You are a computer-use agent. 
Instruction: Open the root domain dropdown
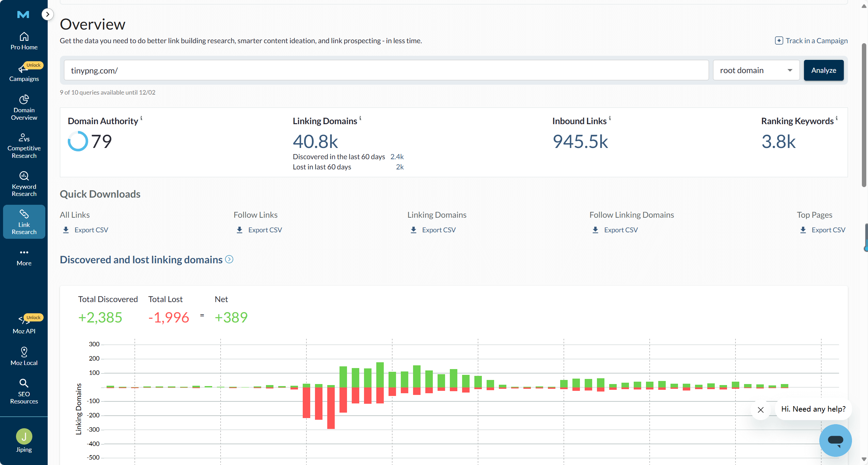[756, 70]
